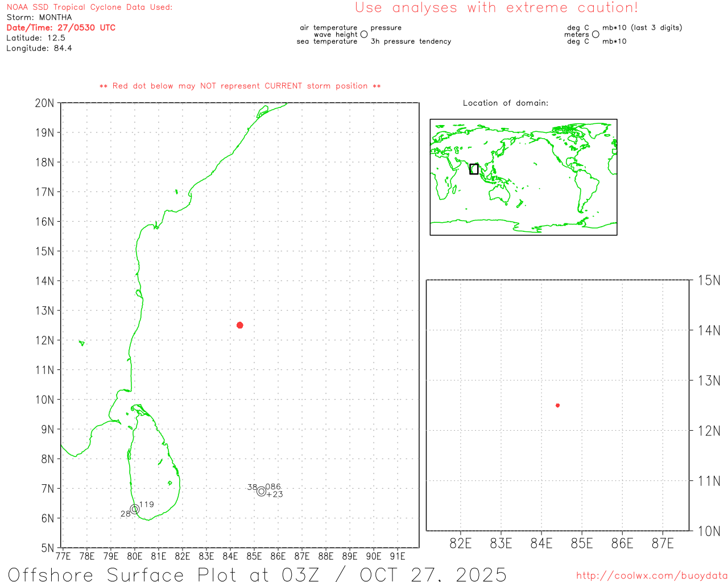The width and height of the screenshot is (728, 582).
Task: Select the Offshore Surface Plot title text
Action: point(257,574)
